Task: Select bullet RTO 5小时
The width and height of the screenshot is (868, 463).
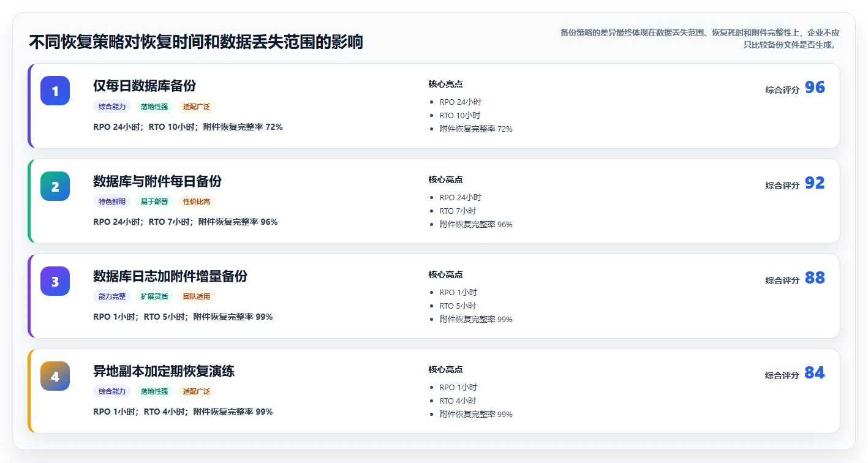Action: (458, 306)
